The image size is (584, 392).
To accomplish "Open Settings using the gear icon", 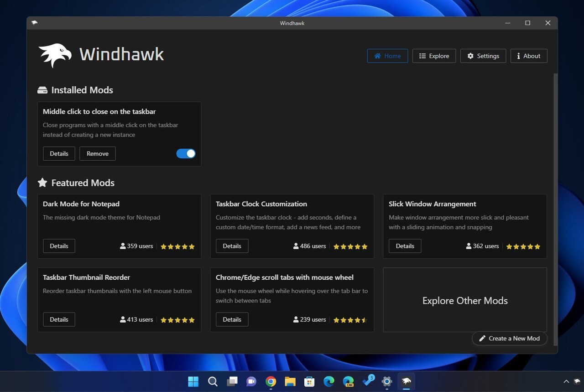I will (470, 56).
